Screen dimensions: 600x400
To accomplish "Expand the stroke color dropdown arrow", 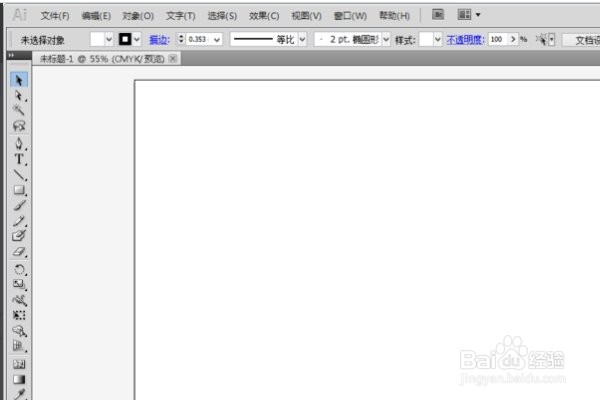I will 137,39.
